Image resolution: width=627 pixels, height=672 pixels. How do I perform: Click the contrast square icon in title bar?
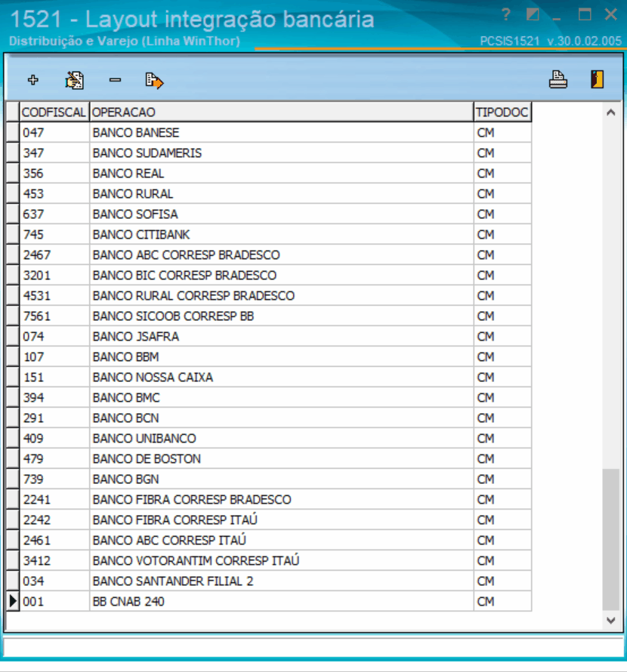coord(533,15)
